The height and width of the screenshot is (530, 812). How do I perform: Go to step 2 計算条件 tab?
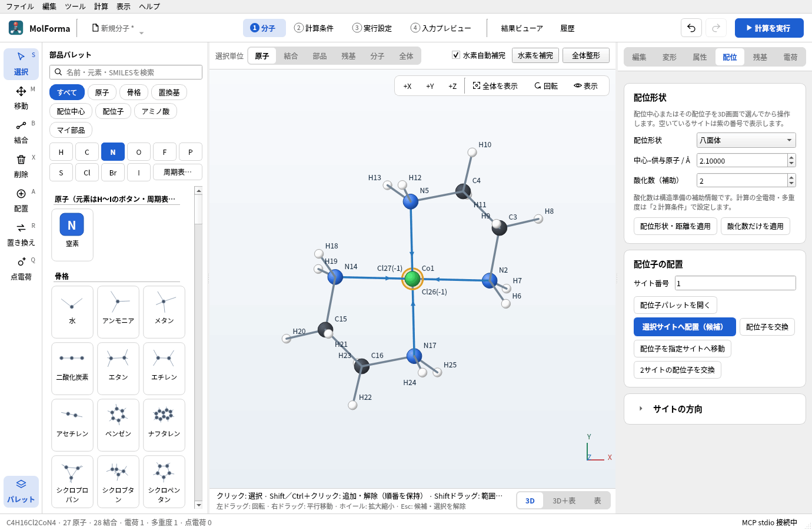point(314,28)
